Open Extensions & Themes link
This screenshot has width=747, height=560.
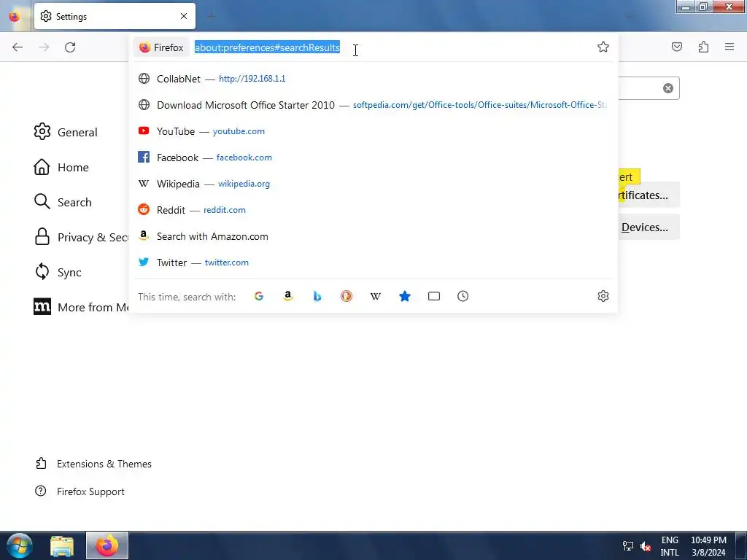click(93, 464)
